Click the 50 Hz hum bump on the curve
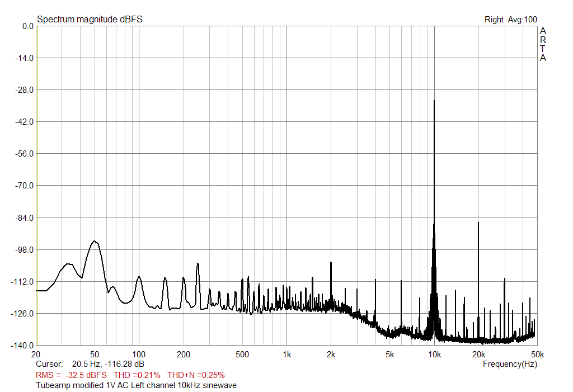The width and height of the screenshot is (573, 392). pos(94,242)
